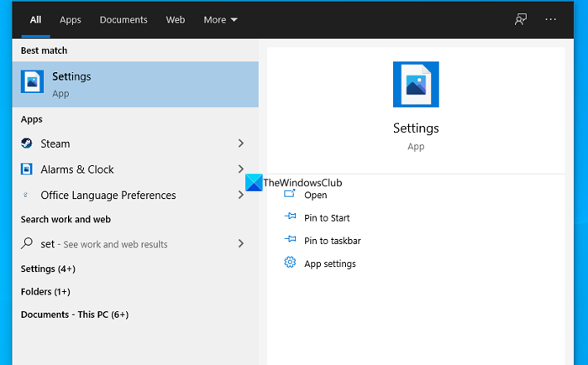Choose Pin to taskbar
The width and height of the screenshot is (588, 365).
click(332, 241)
